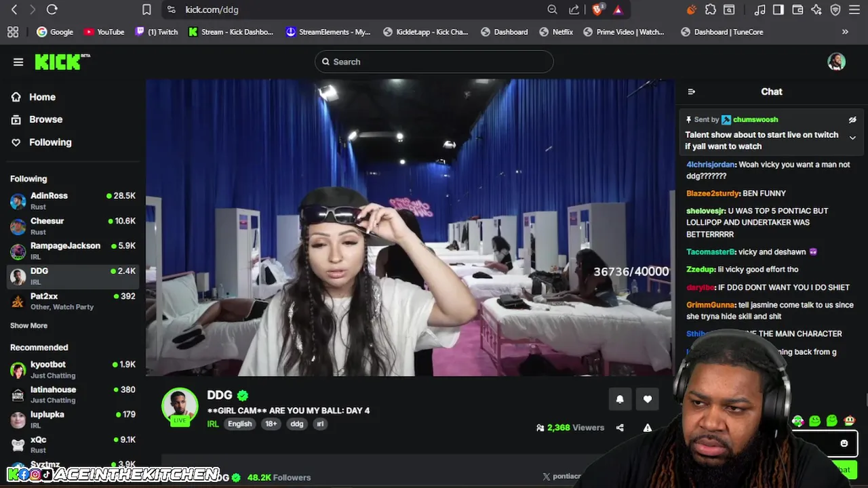Open latinahouse recommended channel

[x=73, y=394]
